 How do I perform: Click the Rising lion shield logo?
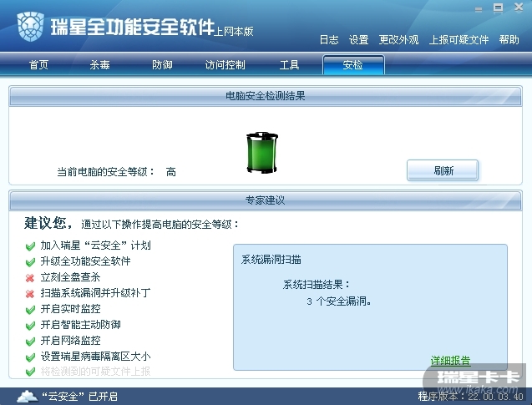click(31, 27)
